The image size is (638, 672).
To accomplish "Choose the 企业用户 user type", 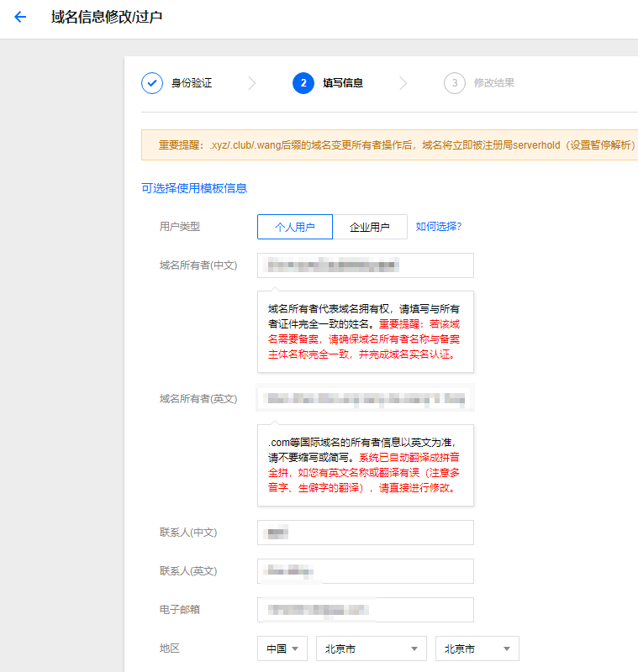I will pos(370,227).
